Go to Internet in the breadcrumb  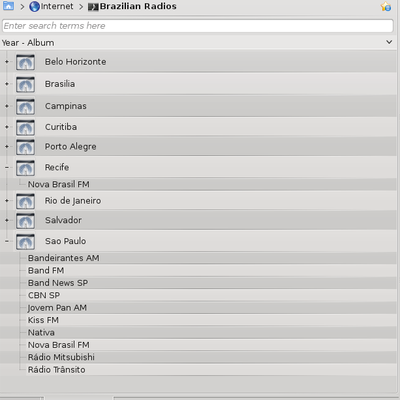pos(57,6)
